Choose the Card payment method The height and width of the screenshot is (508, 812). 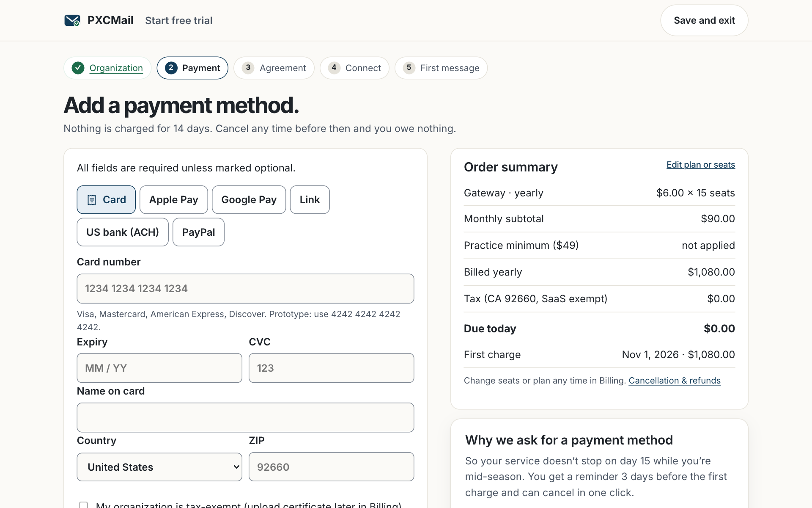point(106,200)
